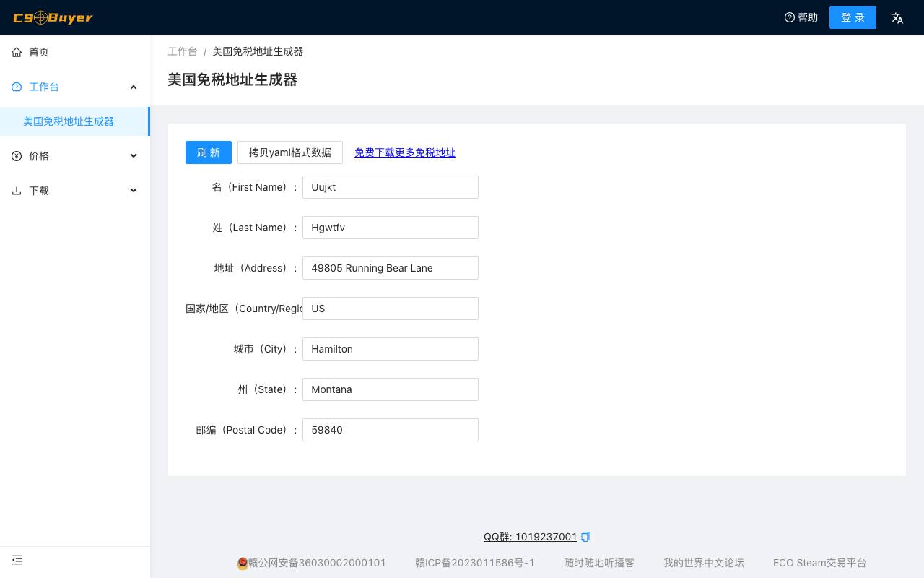Open 随时随地听播客 footer link
The height and width of the screenshot is (578, 924).
coord(599,563)
